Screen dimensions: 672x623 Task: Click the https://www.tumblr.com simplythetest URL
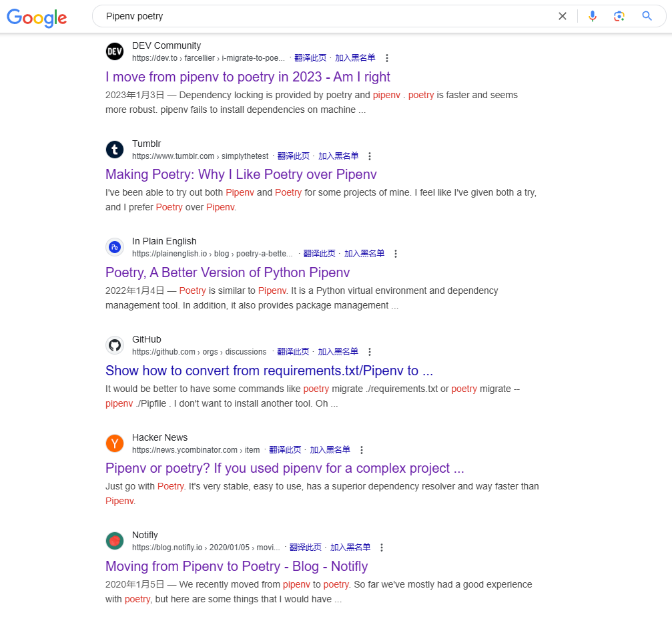click(x=200, y=156)
